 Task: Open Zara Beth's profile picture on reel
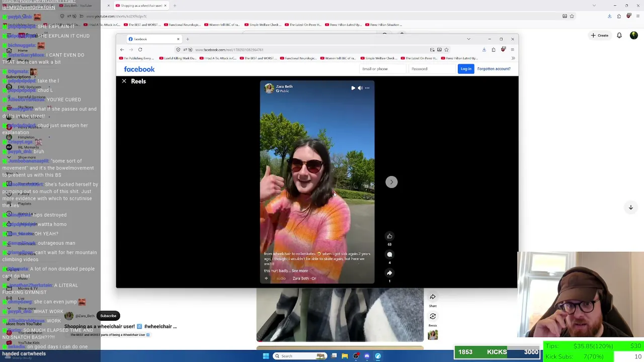tap(269, 88)
